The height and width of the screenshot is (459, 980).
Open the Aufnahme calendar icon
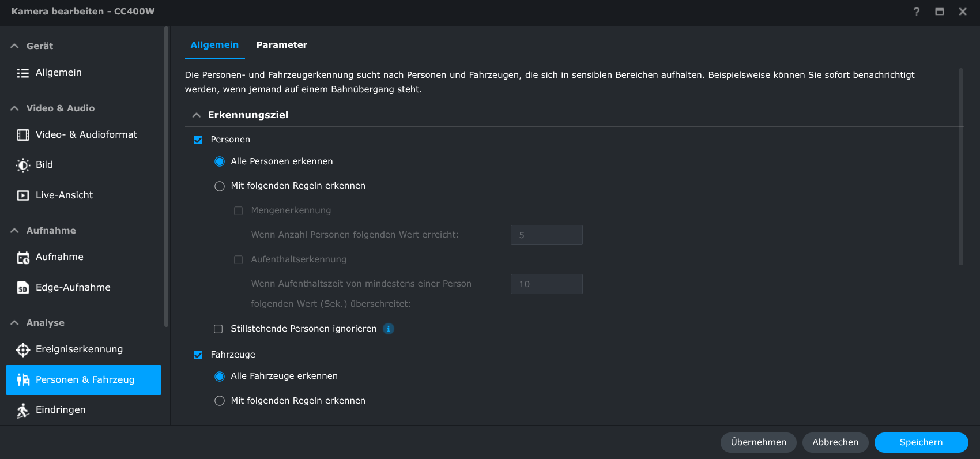[23, 257]
